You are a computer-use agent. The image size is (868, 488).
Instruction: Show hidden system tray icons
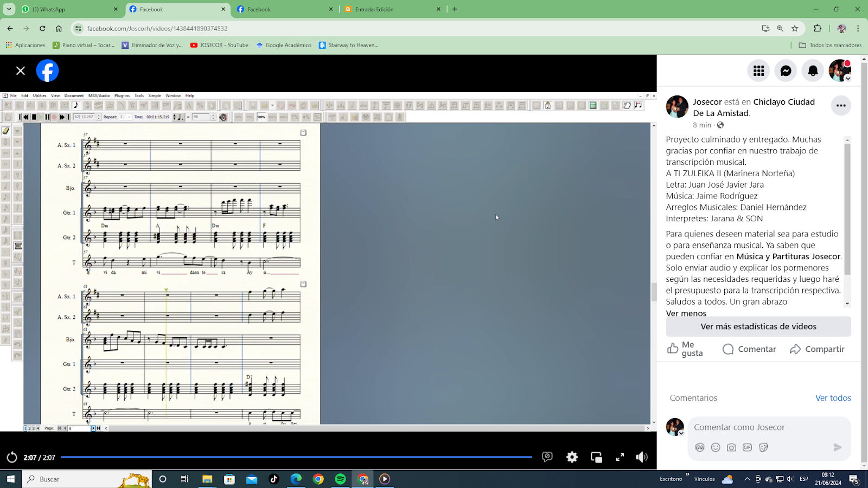point(747,479)
